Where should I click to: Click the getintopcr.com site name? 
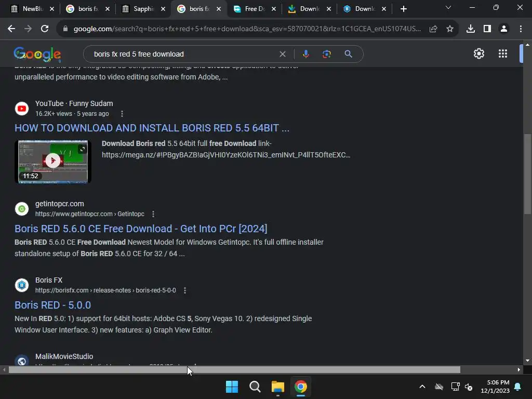[x=60, y=204]
